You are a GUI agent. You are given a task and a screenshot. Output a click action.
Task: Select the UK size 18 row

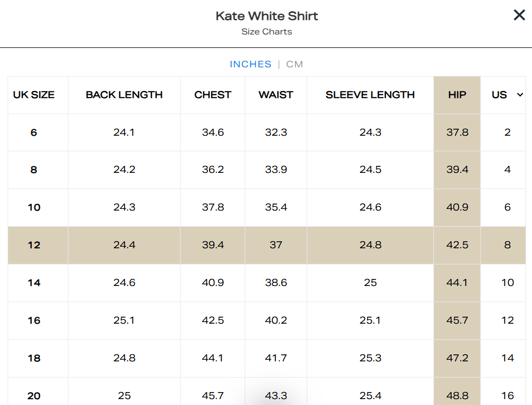tap(34, 358)
